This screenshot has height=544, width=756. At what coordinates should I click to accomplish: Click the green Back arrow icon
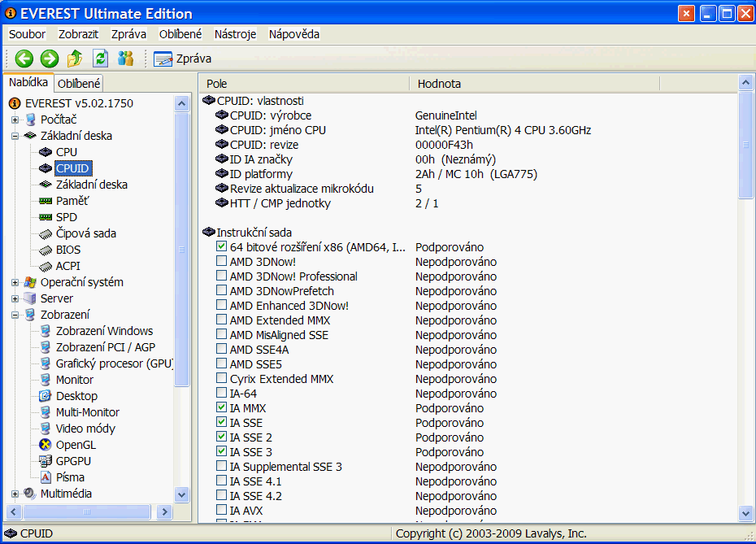[x=24, y=59]
